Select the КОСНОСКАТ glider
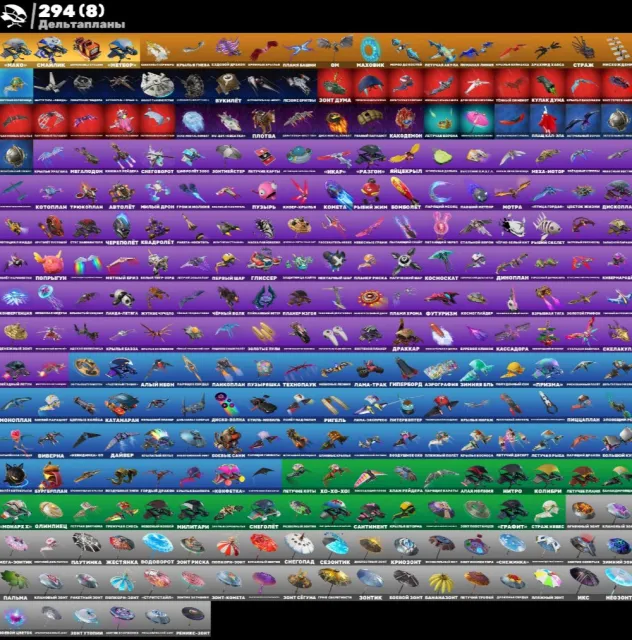The height and width of the screenshot is (640, 632). 441,264
